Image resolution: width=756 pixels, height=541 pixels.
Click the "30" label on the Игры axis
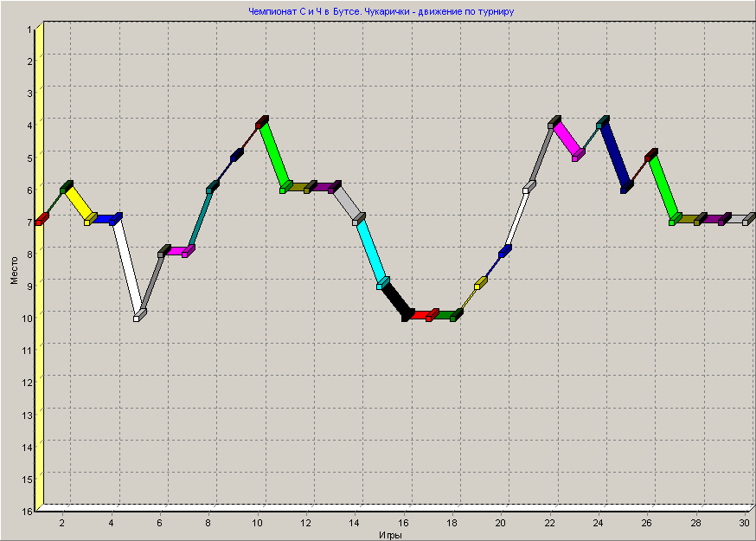click(745, 523)
